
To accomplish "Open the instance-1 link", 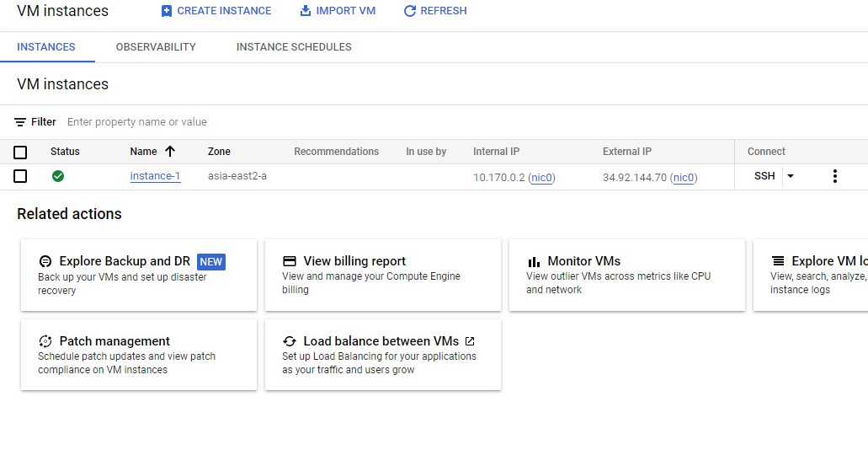I will [155, 176].
